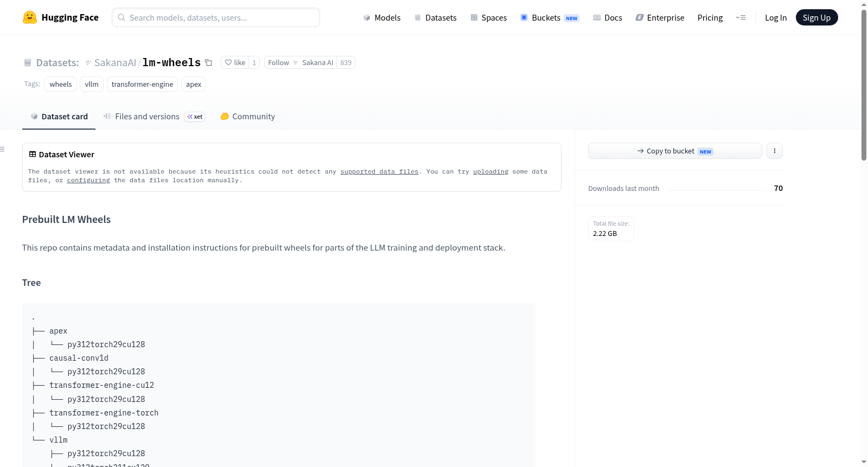Click the heart like icon
This screenshot has height=467, width=868.
pos(228,62)
